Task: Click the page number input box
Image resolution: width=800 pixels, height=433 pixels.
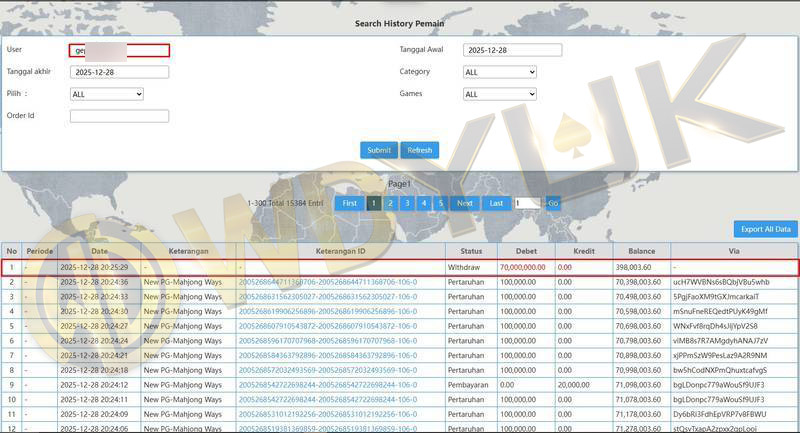Action: 527,203
